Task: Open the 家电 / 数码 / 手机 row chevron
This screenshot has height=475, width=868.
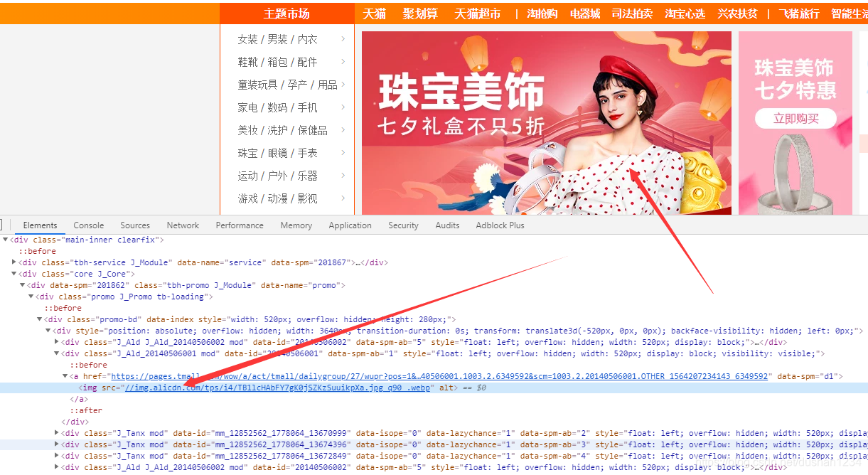Action: tap(343, 107)
